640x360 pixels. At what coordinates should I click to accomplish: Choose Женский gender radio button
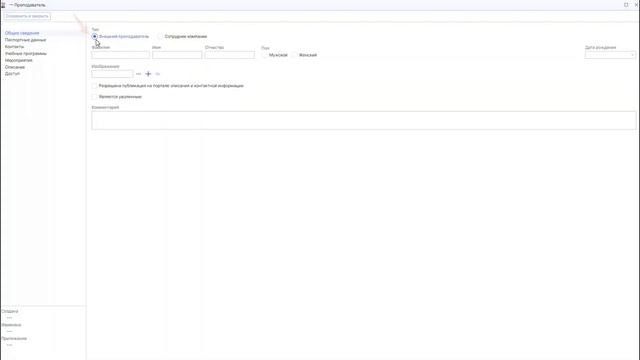point(294,55)
